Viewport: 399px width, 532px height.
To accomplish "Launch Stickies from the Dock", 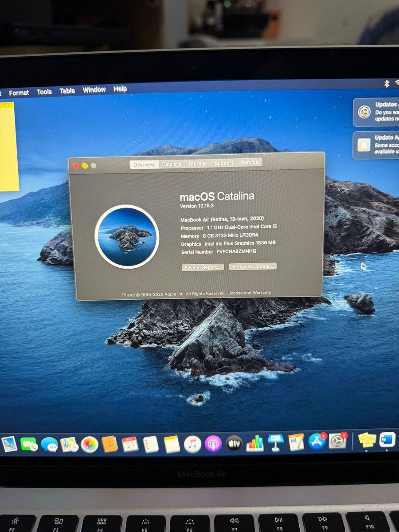I will [x=367, y=440].
